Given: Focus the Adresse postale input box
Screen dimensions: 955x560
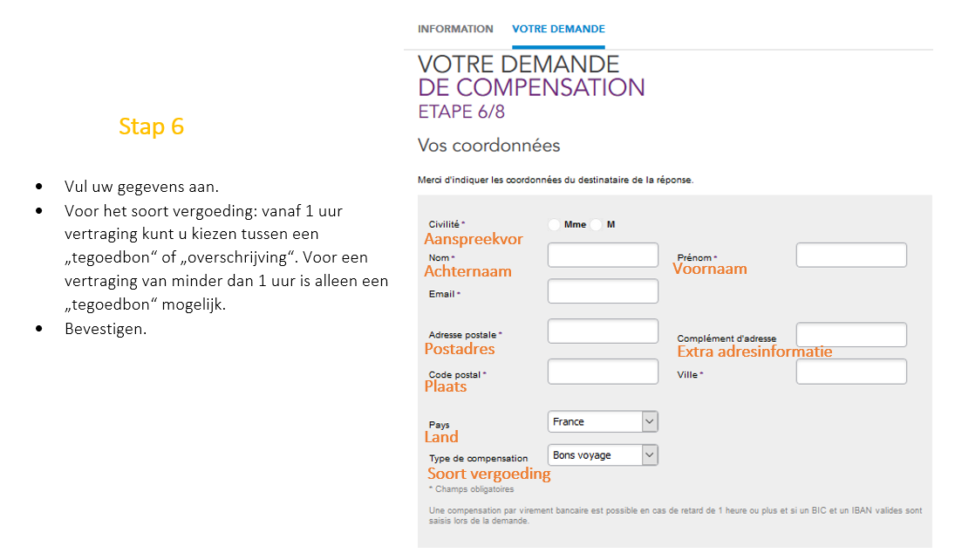Looking at the screenshot, I should pos(603,331).
